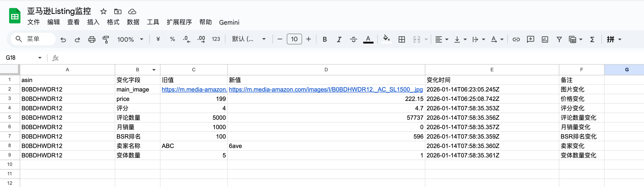The height and width of the screenshot is (187, 644).
Task: Click the font size input box
Action: pyautogui.click(x=294, y=39)
